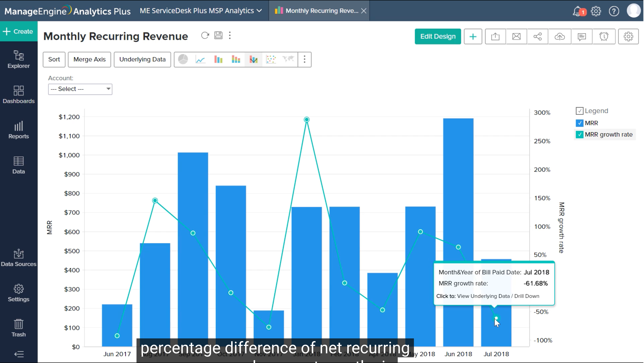Open the email report icon
This screenshot has height=363, width=644.
[516, 37]
